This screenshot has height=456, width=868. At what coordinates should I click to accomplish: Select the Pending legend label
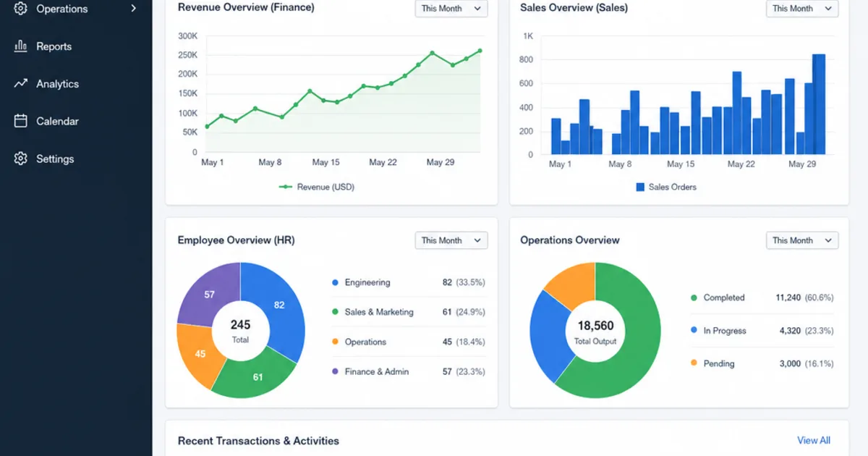pos(719,363)
